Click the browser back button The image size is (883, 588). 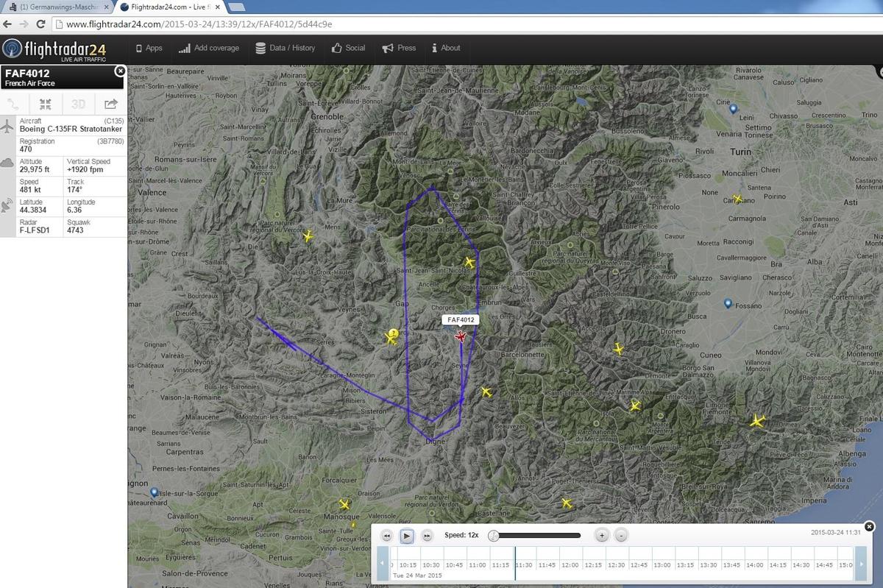pos(7,24)
